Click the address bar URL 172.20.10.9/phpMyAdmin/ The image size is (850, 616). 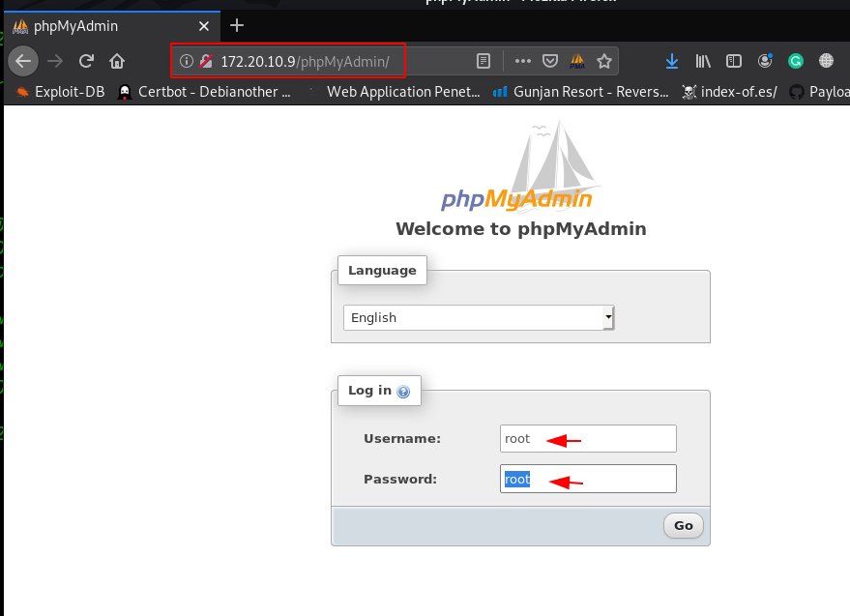305,62
